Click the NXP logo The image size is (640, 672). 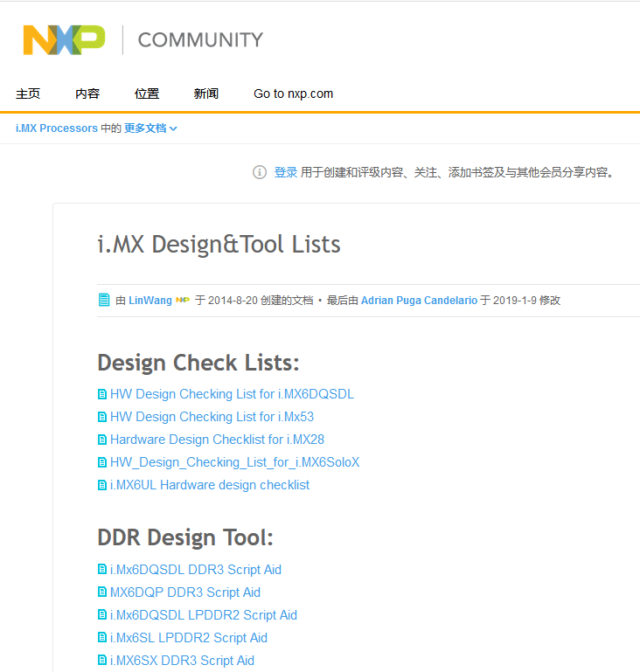coord(64,40)
